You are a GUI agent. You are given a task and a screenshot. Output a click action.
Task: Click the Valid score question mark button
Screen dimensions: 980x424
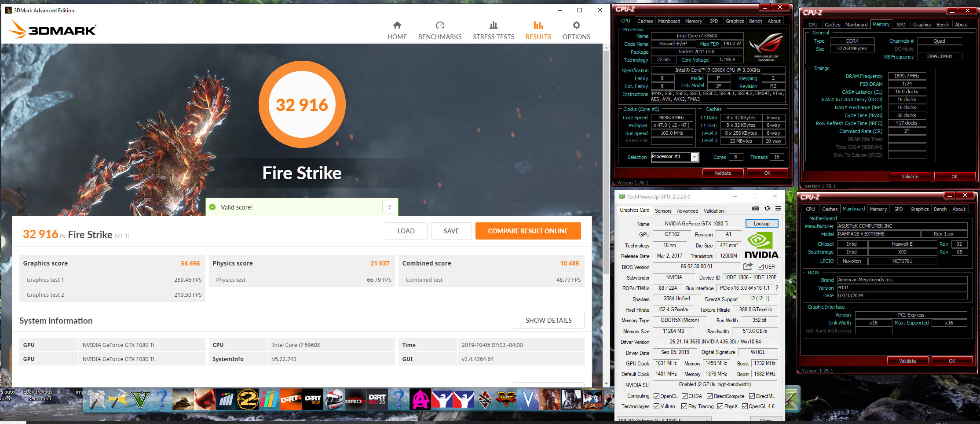click(389, 207)
